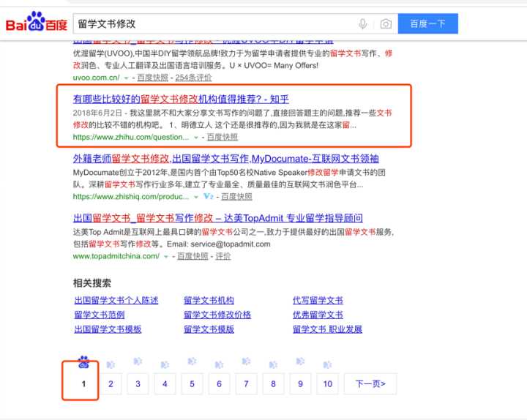Screen dimensions: 527x420
Task: Go to results page 8
Action: (x=273, y=383)
